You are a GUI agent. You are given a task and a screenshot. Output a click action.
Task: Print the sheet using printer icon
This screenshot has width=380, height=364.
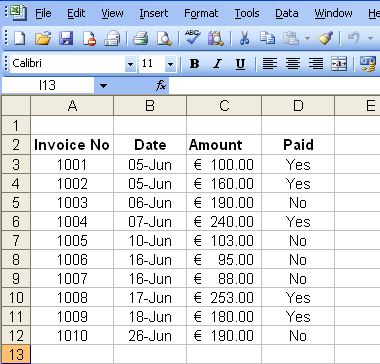pos(140,39)
